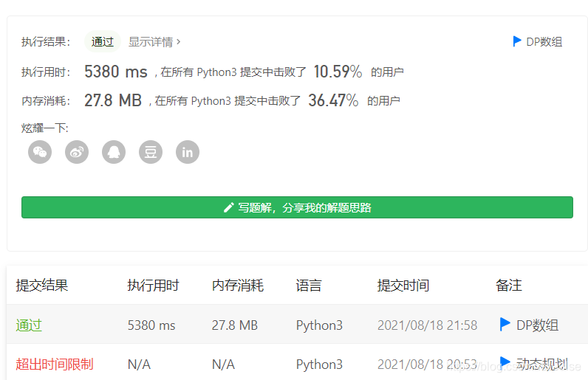Click the large 27.8 MB memory value
Screen dimensions: 588x380
(x=113, y=100)
